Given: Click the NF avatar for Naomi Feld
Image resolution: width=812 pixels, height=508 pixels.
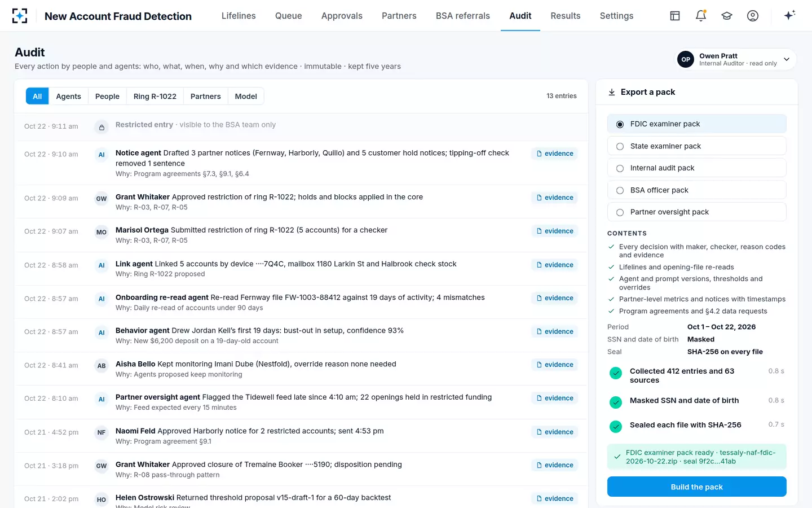Looking at the screenshot, I should click(101, 432).
